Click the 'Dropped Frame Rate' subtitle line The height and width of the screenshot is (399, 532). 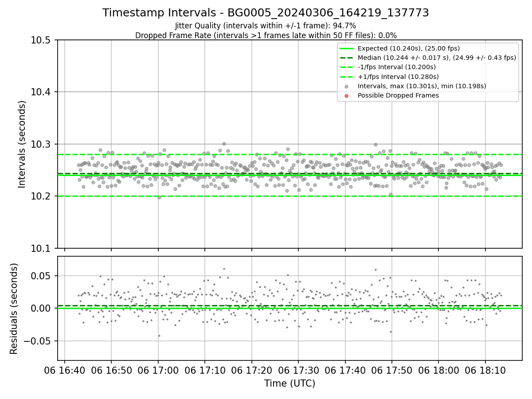pyautogui.click(x=266, y=35)
